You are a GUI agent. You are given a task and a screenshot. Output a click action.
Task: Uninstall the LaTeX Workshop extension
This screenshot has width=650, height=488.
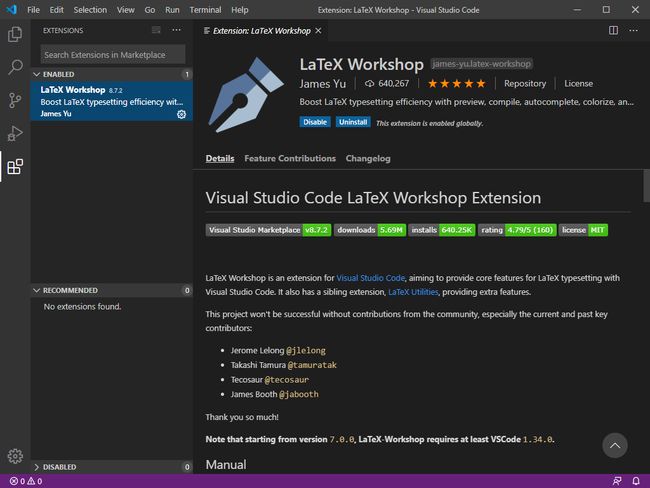pyautogui.click(x=353, y=122)
